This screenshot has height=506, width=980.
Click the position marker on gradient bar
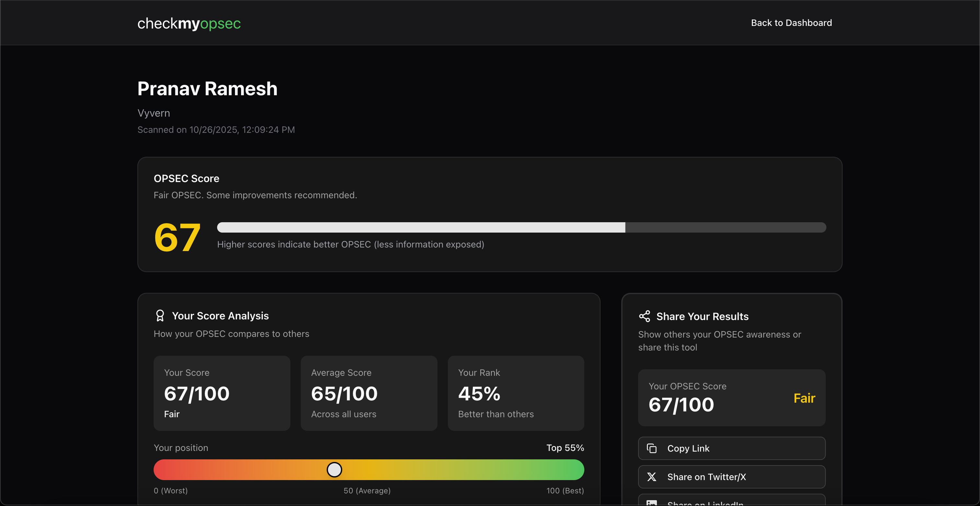334,469
